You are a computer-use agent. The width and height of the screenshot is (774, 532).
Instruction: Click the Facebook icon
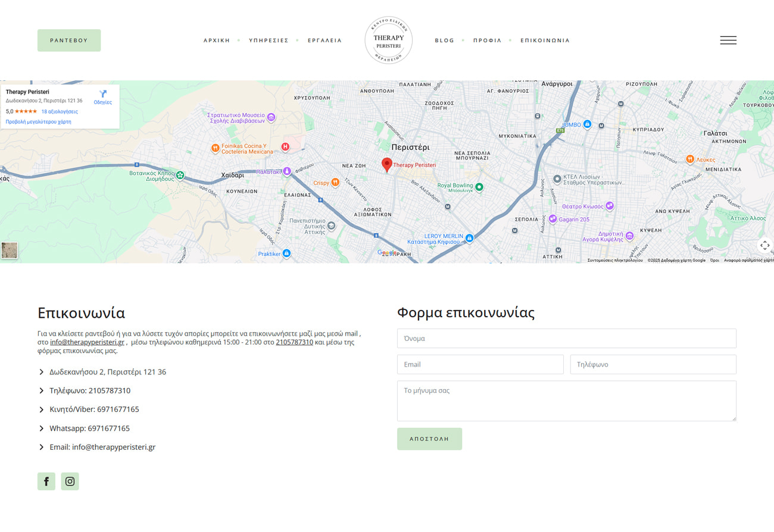46,481
